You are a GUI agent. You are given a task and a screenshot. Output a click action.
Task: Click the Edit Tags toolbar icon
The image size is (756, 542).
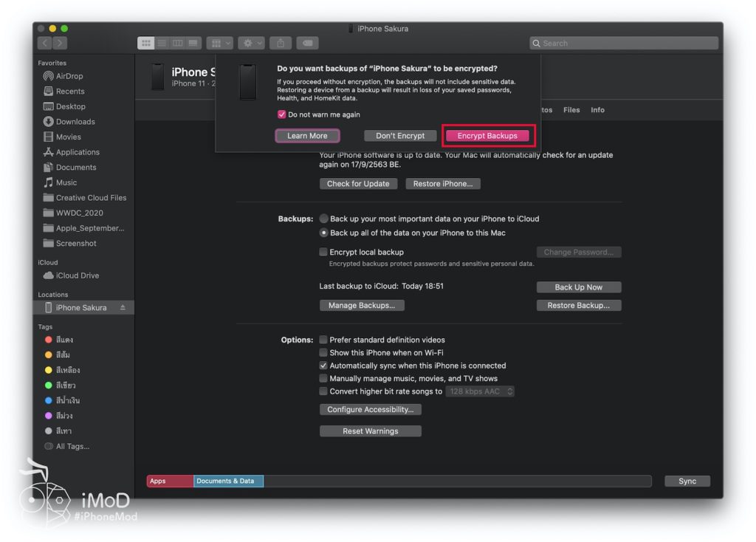pos(309,44)
